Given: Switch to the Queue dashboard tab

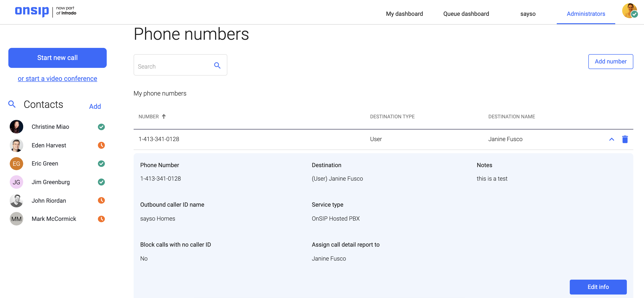Looking at the screenshot, I should click(x=466, y=14).
